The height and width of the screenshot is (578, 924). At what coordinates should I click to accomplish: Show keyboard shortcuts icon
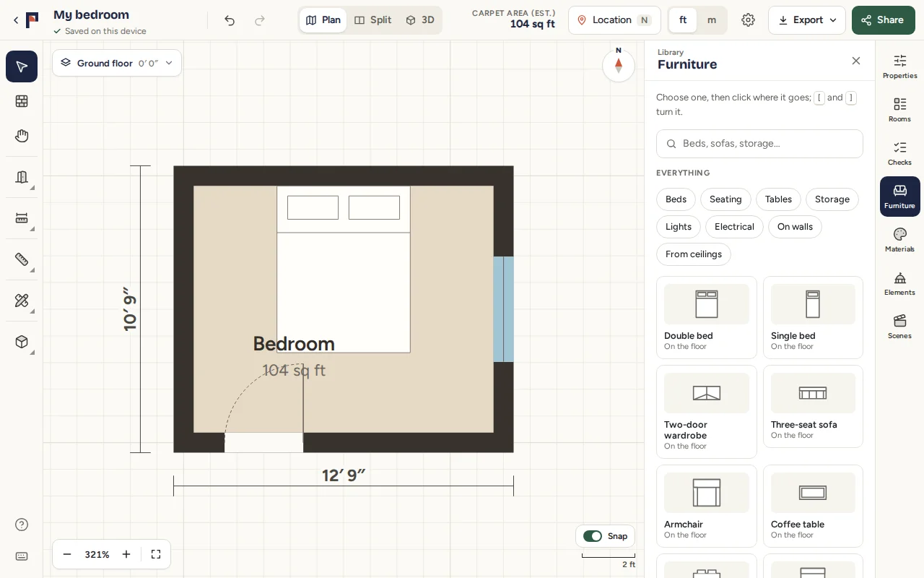[x=22, y=556]
